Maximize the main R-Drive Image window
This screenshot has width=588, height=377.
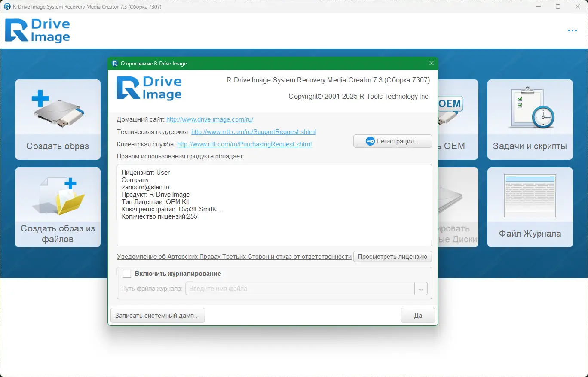click(x=558, y=6)
